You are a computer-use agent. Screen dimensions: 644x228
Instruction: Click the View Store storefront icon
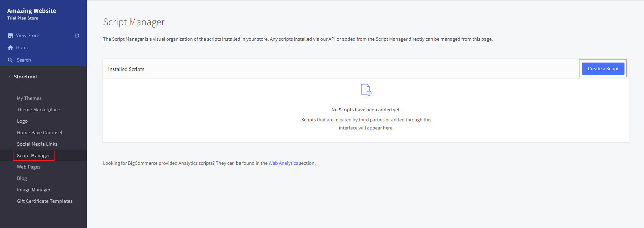10,36
